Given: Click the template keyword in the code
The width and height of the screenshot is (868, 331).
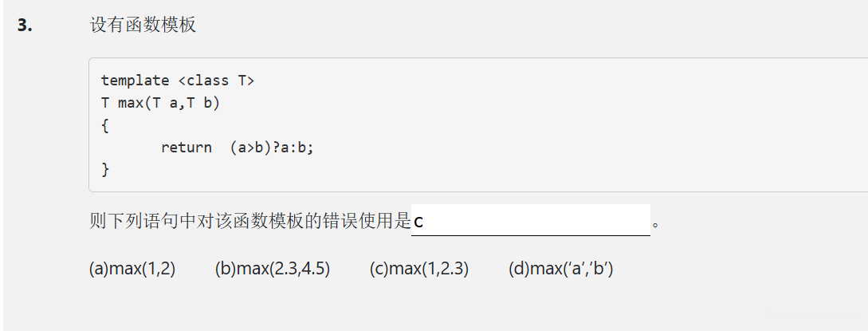Looking at the screenshot, I should pyautogui.click(x=135, y=81).
